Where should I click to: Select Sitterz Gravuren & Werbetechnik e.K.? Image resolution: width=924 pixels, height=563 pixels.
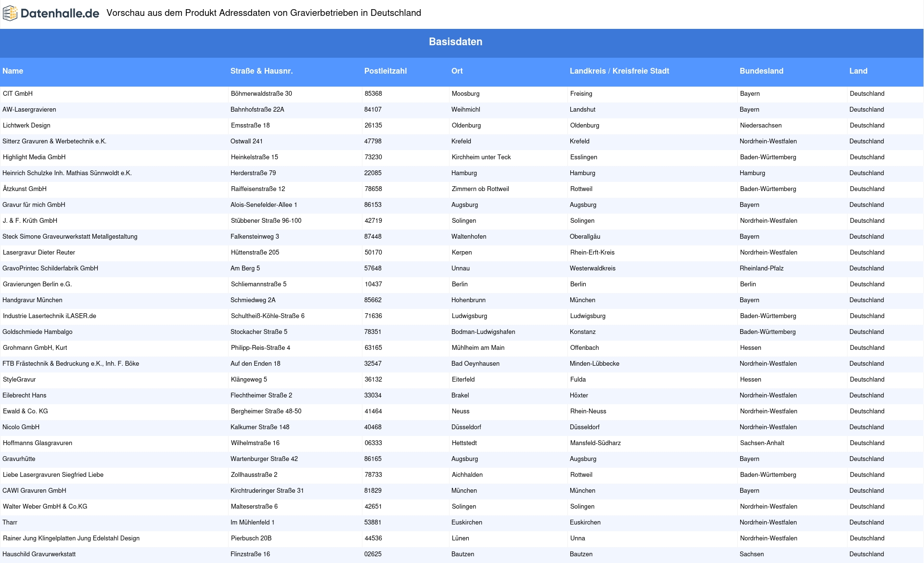pyautogui.click(x=54, y=141)
